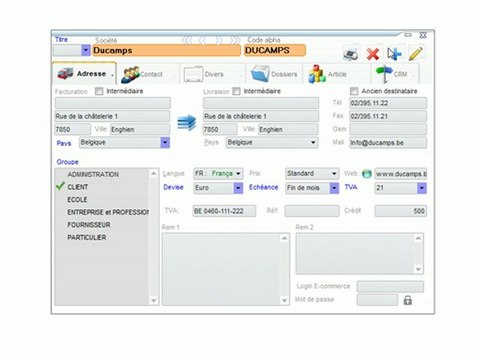The height and width of the screenshot is (360, 480).
Task: Switch to the Contact tab
Action: pyautogui.click(x=148, y=74)
